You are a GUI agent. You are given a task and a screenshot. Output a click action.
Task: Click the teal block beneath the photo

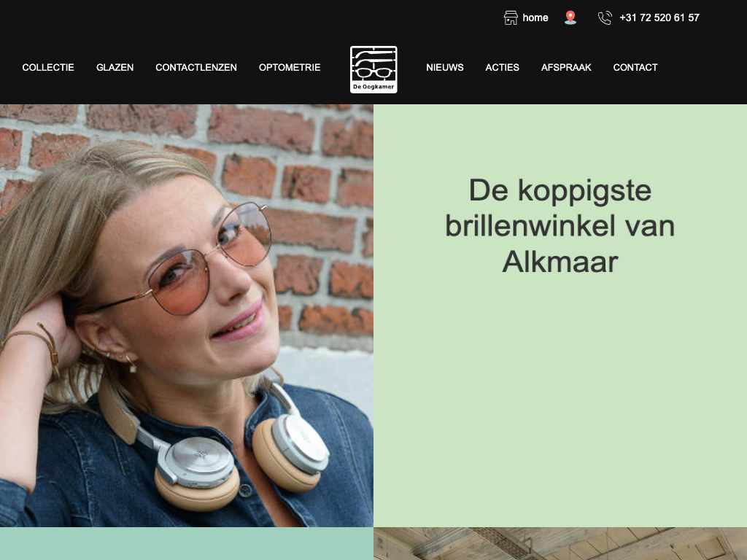tap(187, 543)
